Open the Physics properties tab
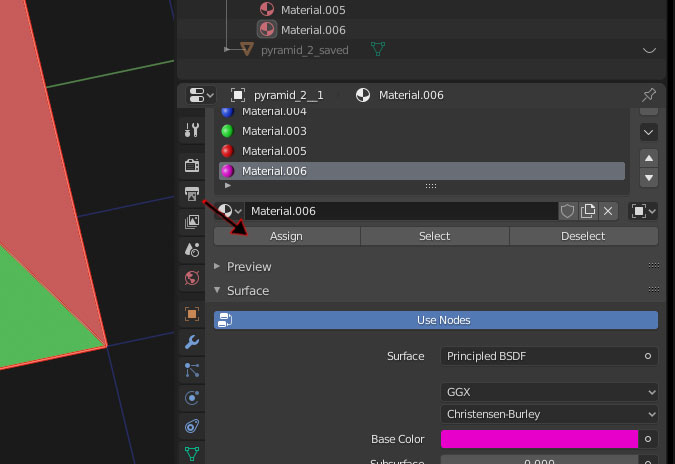This screenshot has height=464, width=675. pos(192,398)
